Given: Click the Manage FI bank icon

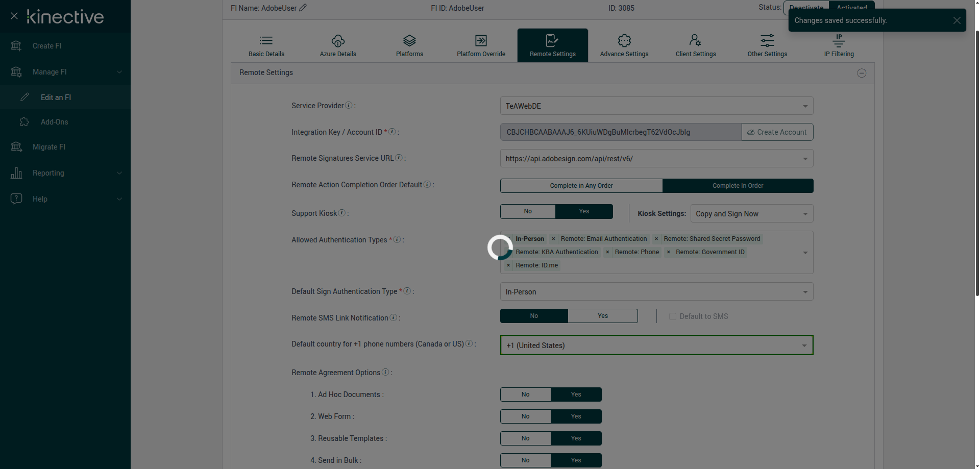Looking at the screenshot, I should 16,72.
